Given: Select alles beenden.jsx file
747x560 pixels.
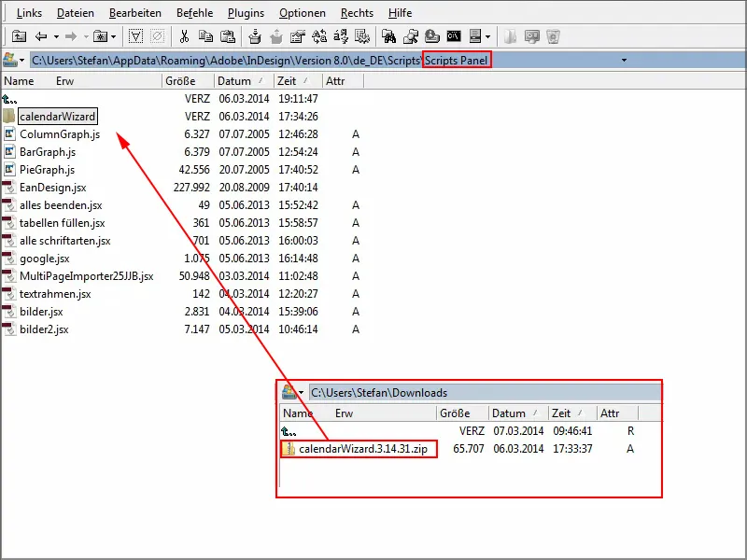Looking at the screenshot, I should pos(61,205).
